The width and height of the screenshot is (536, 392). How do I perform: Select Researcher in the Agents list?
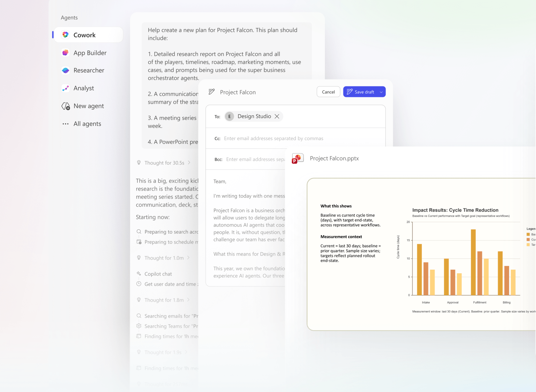tap(89, 70)
